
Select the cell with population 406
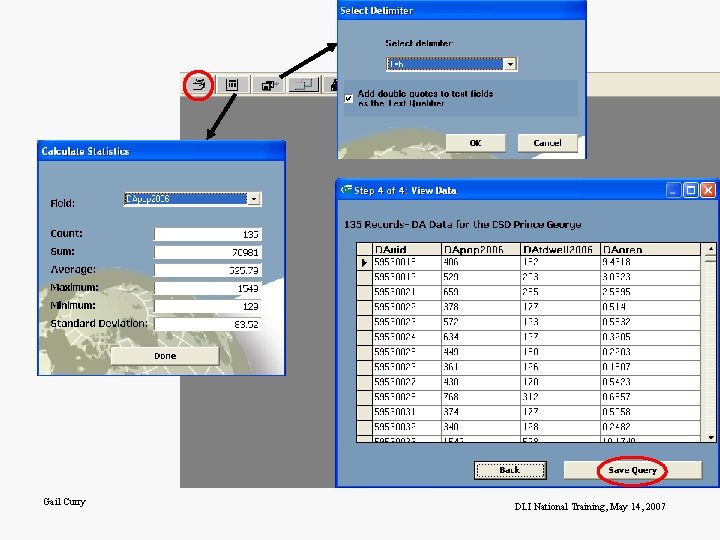[481, 263]
